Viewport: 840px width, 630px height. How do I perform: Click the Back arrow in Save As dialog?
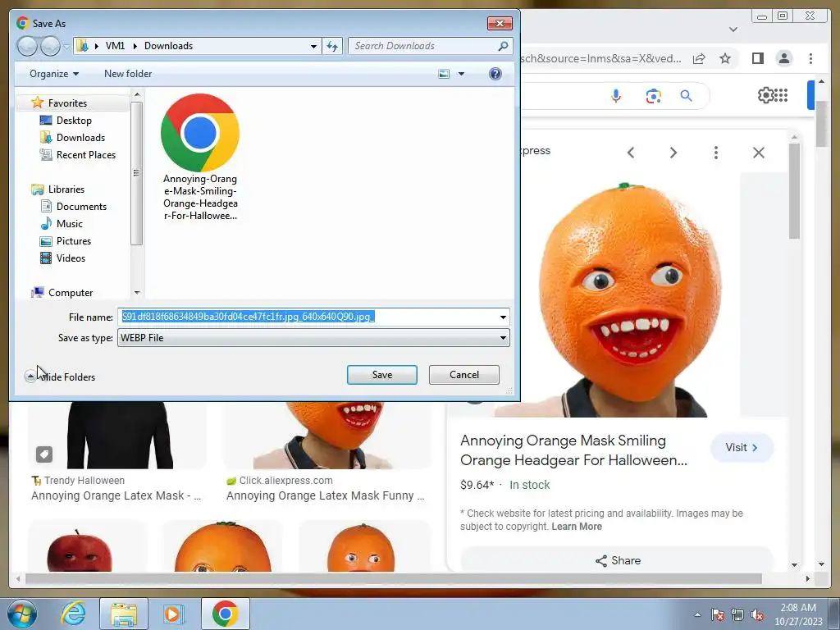pos(27,46)
